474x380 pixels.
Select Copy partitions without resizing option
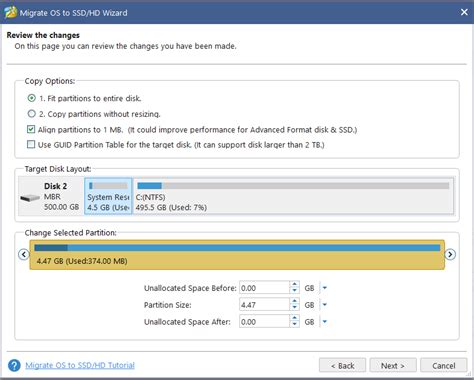point(32,114)
